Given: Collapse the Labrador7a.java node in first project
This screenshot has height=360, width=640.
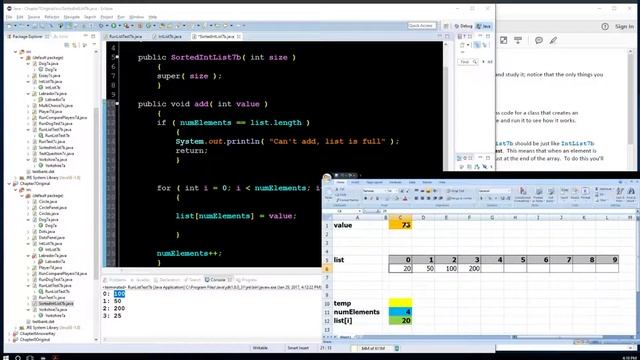Looking at the screenshot, I should pyautogui.click(x=29, y=93).
